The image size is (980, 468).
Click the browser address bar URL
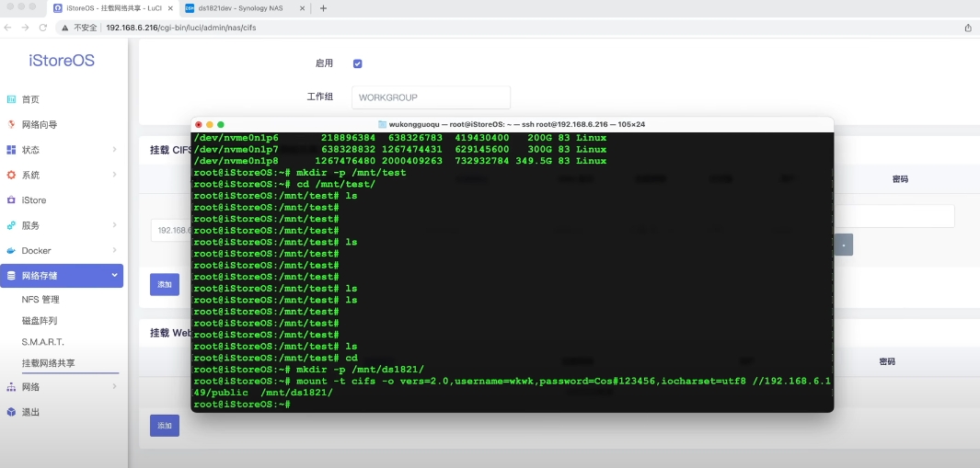[181, 28]
